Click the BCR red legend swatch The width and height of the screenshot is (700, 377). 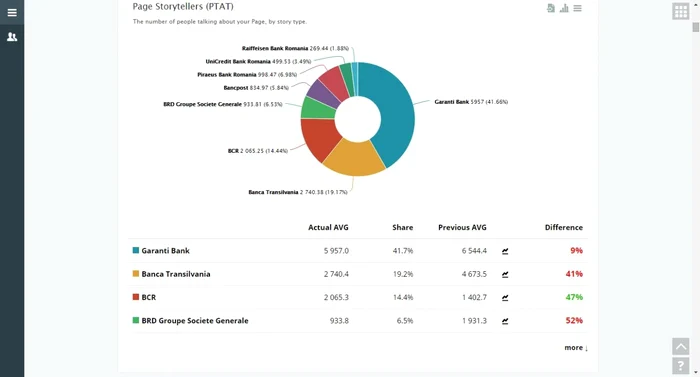click(x=136, y=297)
